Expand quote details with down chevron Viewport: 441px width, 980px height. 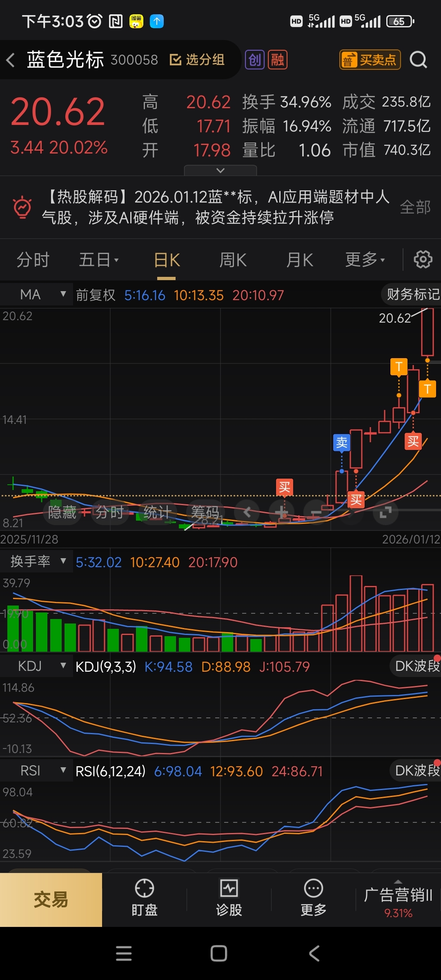point(220,170)
